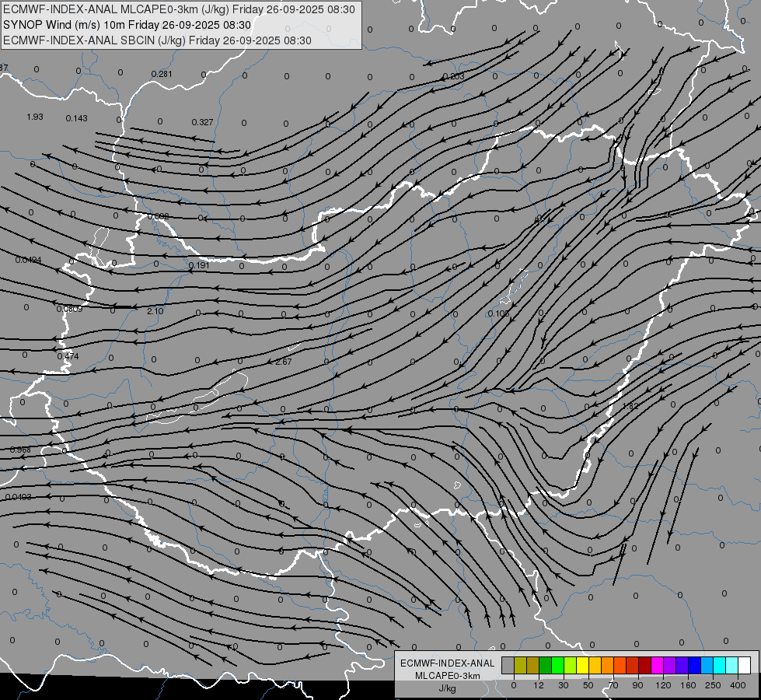Screen dimensions: 761x700
Task: Click the map value 0.474
Action: click(68, 356)
